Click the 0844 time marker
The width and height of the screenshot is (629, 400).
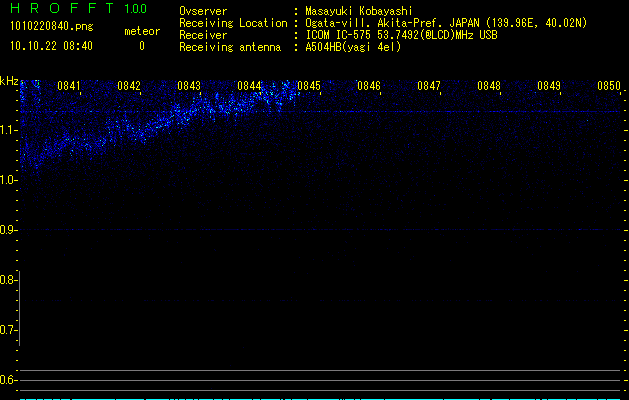pyautogui.click(x=249, y=86)
